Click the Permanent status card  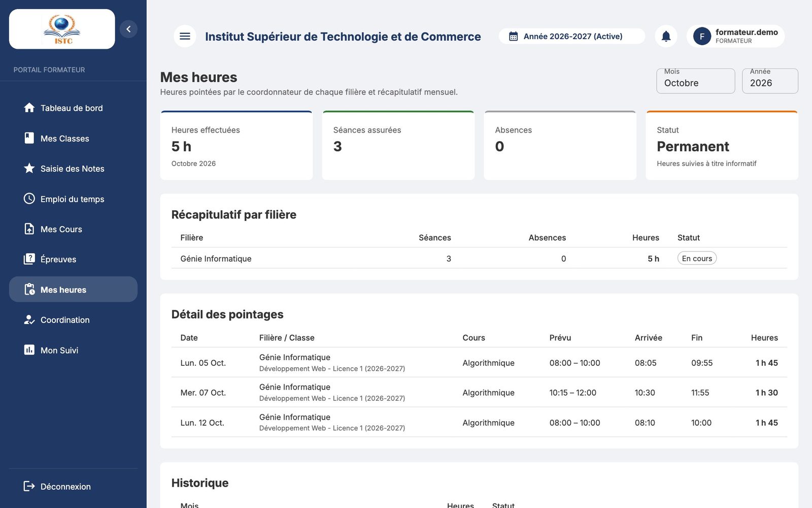[x=722, y=145]
